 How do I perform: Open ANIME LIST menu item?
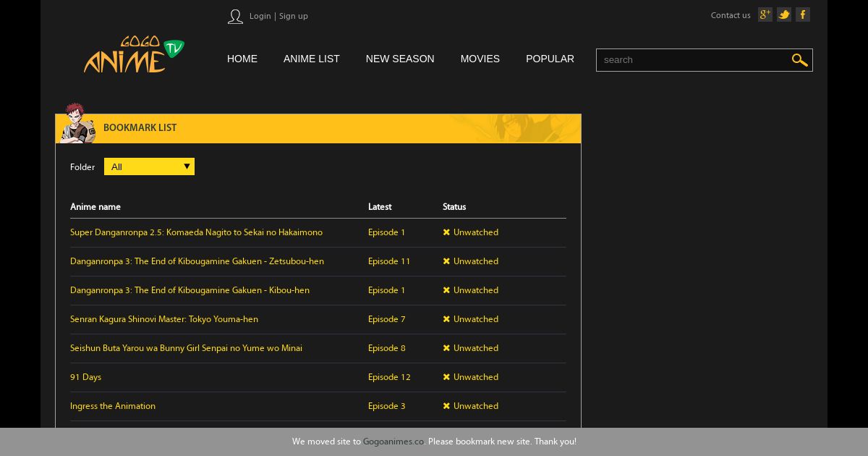tap(312, 59)
